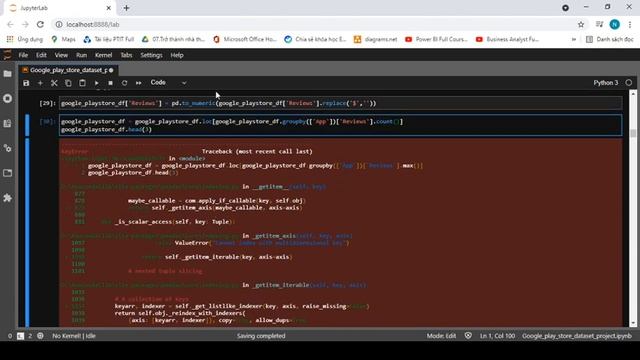Restart kernel and run all cells with the fast-forward icon
Image resolution: width=640 pixels, height=360 pixels.
pyautogui.click(x=138, y=83)
